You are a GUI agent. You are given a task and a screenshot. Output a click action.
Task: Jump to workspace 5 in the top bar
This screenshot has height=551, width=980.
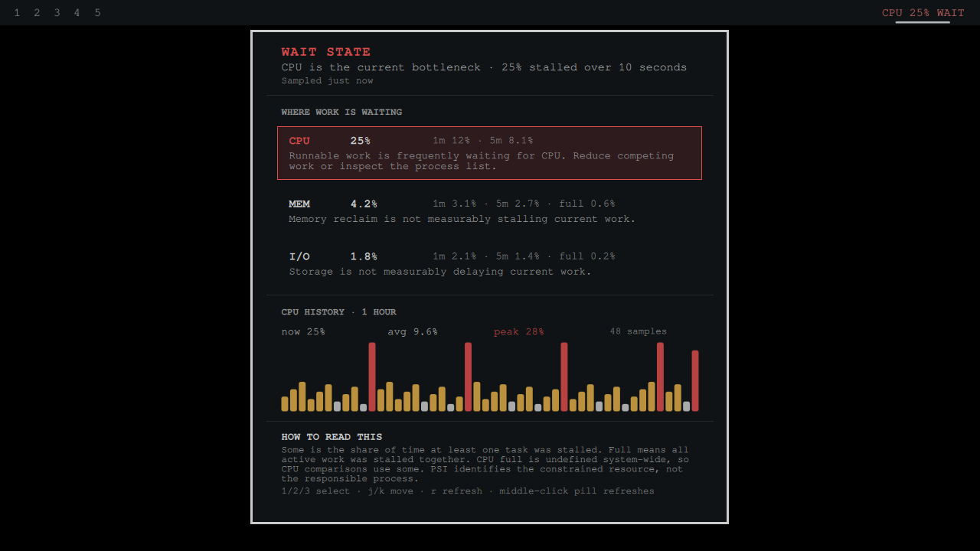97,13
